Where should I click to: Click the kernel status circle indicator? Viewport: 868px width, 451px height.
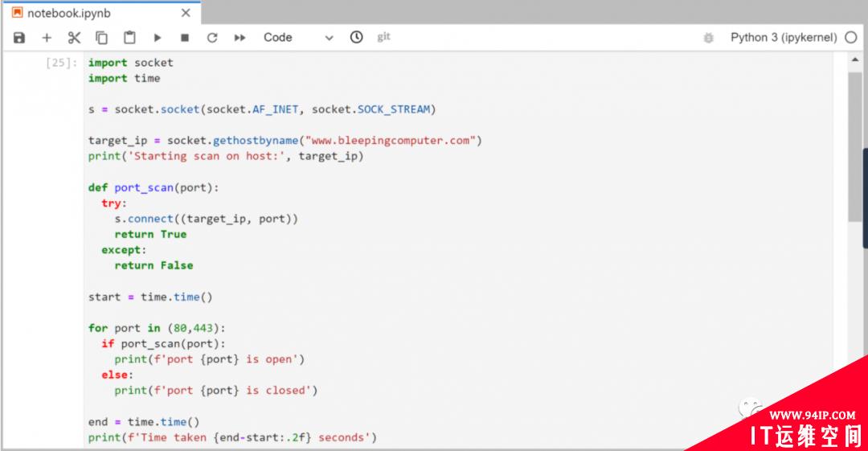[x=851, y=38]
